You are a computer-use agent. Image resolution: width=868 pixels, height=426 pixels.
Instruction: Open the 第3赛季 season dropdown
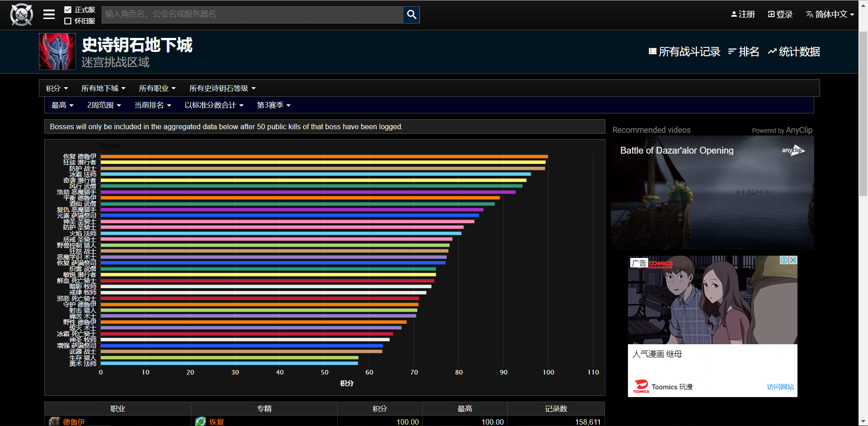273,105
